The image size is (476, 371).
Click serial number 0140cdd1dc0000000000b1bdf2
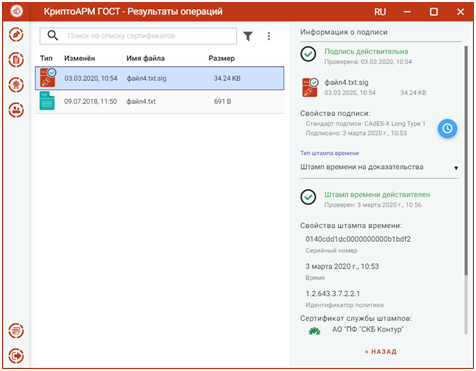point(358,239)
